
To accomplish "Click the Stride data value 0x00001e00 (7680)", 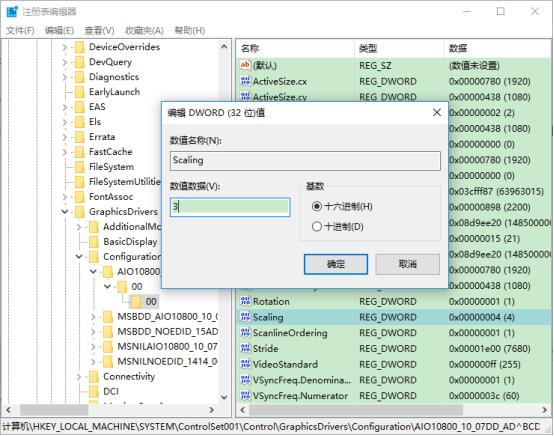I will pos(489,348).
